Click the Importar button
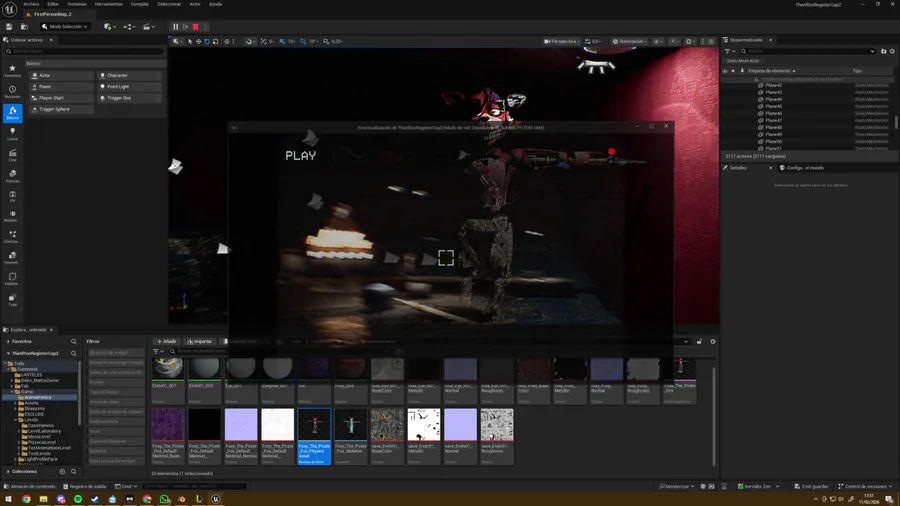The height and width of the screenshot is (506, 900). pyautogui.click(x=200, y=341)
